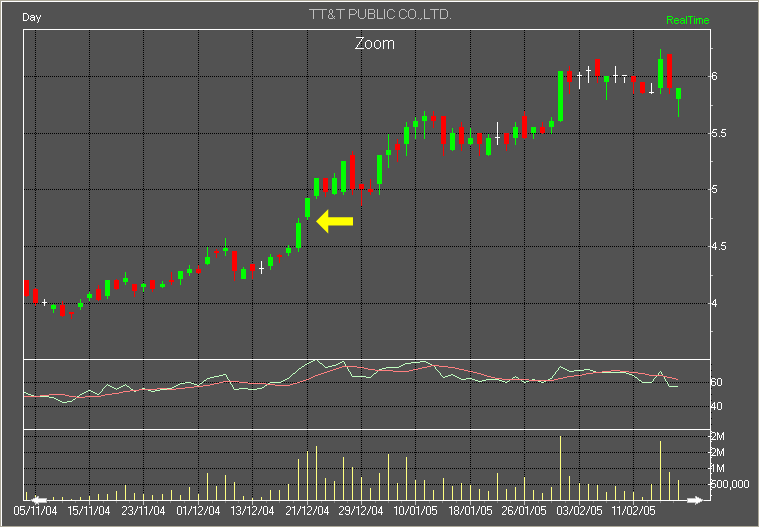The height and width of the screenshot is (528, 760).
Task: Click the 26/01/05 date label
Action: coord(524,511)
